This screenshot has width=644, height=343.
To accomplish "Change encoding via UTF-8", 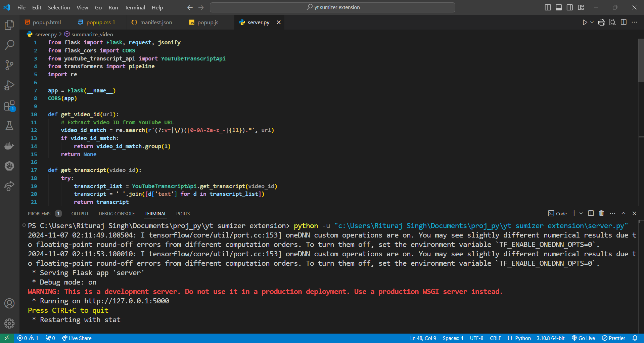I will (x=476, y=338).
